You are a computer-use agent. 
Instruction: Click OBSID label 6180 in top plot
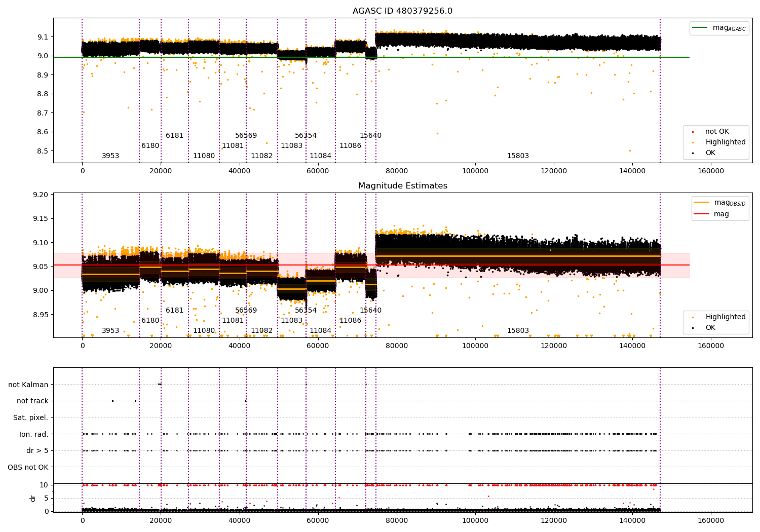coord(150,146)
